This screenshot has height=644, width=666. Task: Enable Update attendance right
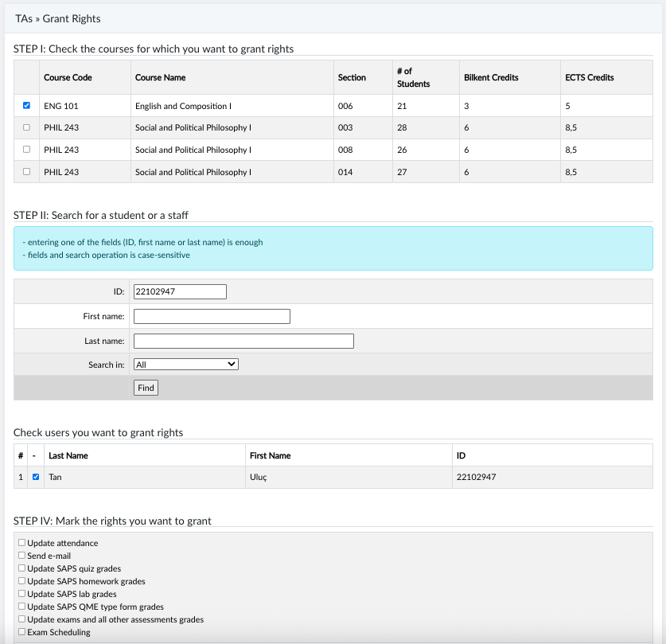[x=21, y=542]
